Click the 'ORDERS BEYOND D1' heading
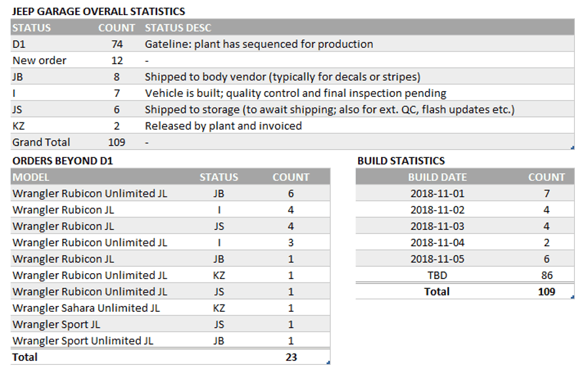 pos(63,161)
